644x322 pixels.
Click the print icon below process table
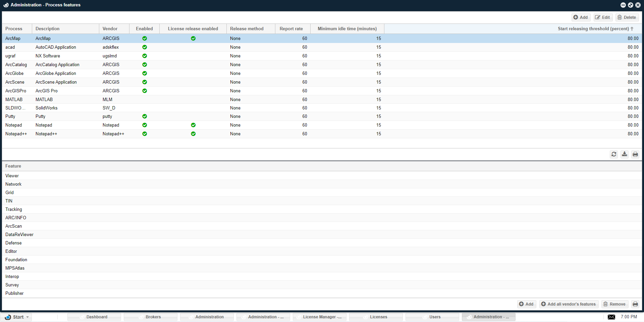click(635, 154)
